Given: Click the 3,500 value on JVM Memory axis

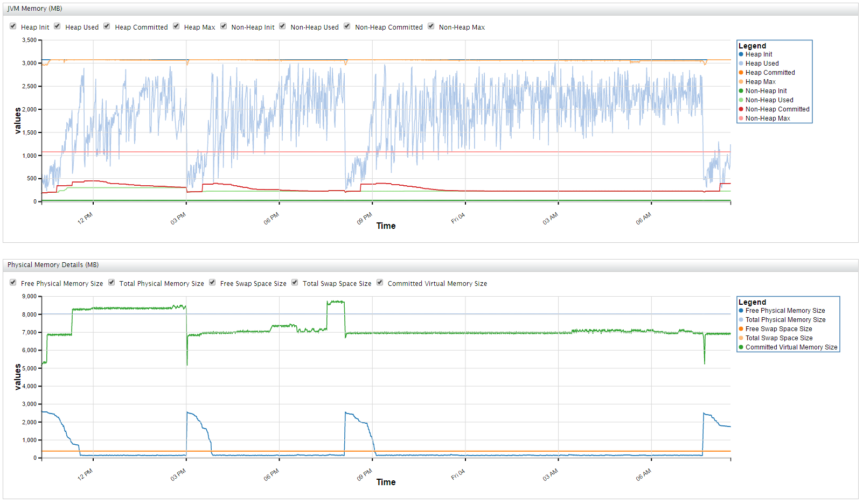Looking at the screenshot, I should [30, 40].
